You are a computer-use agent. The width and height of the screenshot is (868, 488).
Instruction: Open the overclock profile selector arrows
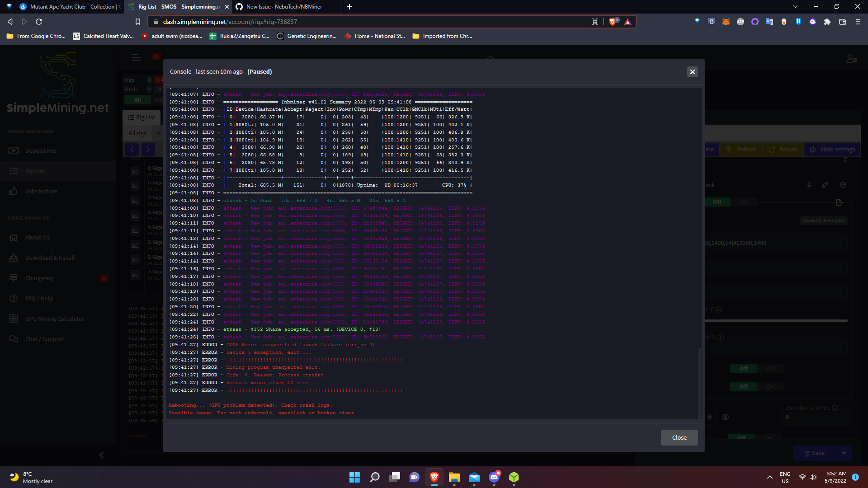[x=809, y=185]
